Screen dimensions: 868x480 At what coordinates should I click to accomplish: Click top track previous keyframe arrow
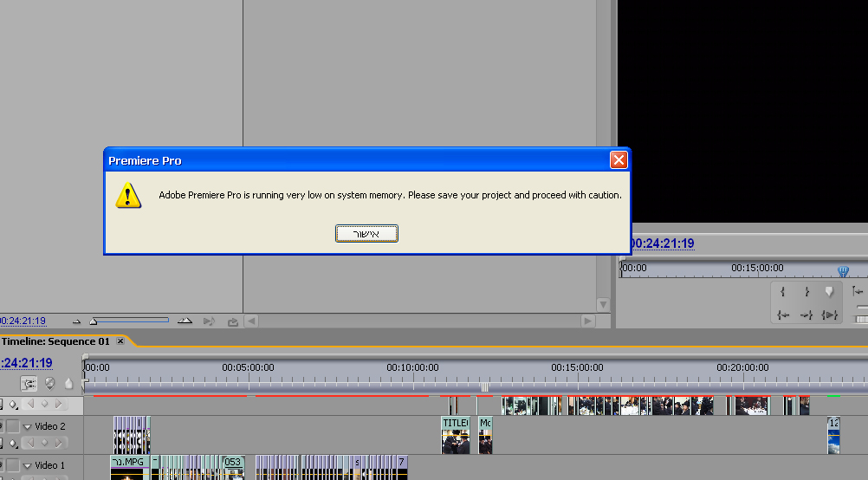coord(31,404)
